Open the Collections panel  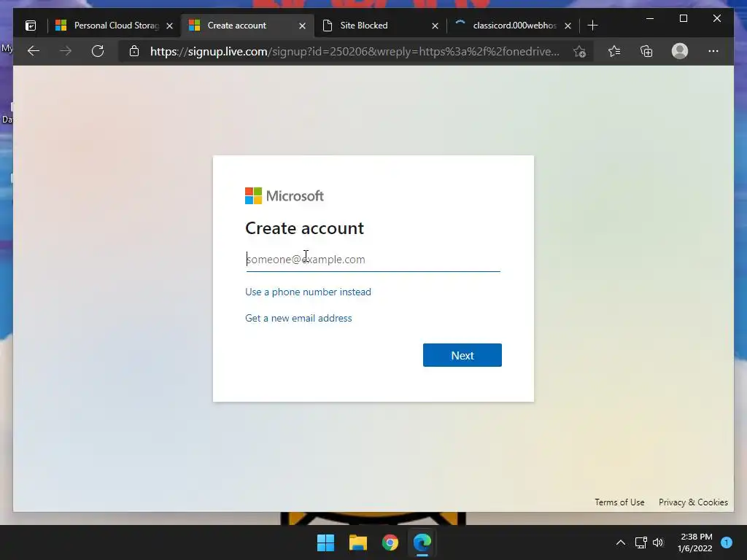pyautogui.click(x=646, y=51)
